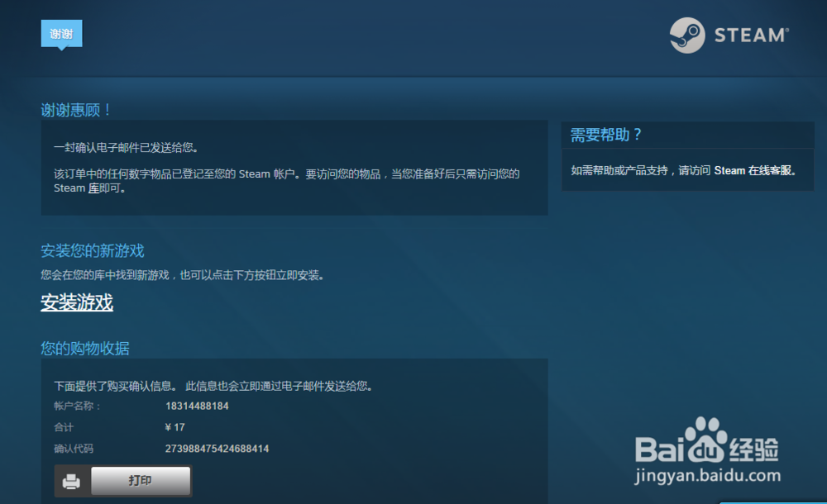
Task: Click the 您的购物收据 section title
Action: pos(86,349)
